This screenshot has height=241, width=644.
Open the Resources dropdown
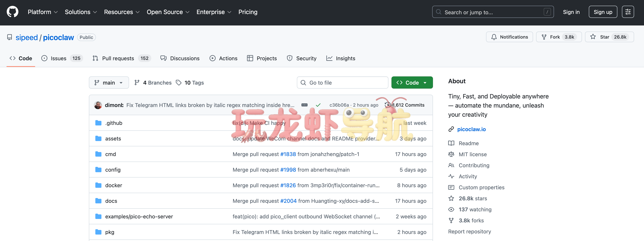click(x=122, y=12)
